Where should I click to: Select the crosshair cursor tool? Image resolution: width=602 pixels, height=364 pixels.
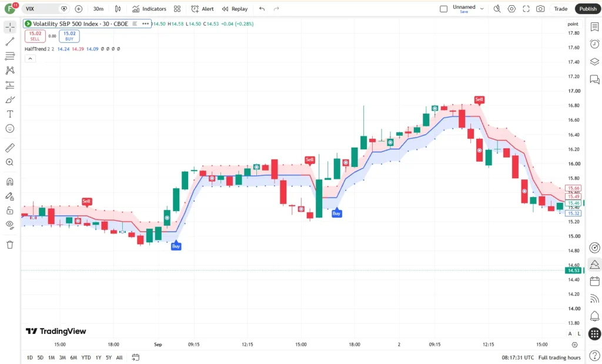click(x=10, y=27)
